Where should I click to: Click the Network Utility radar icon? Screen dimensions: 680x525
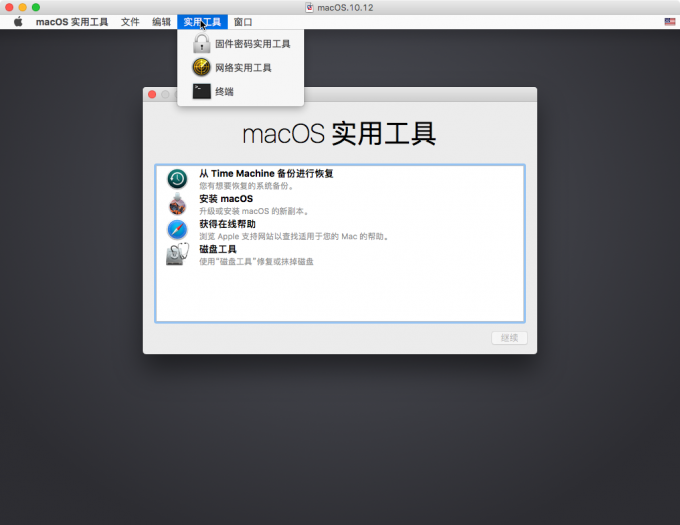[x=202, y=67]
